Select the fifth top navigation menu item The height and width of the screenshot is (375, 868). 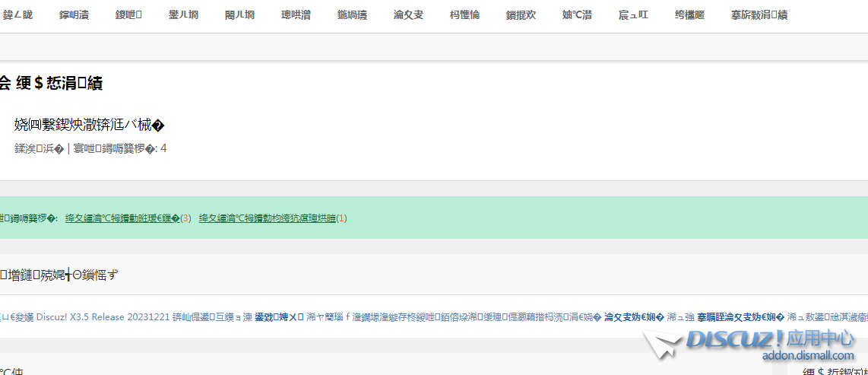(239, 15)
